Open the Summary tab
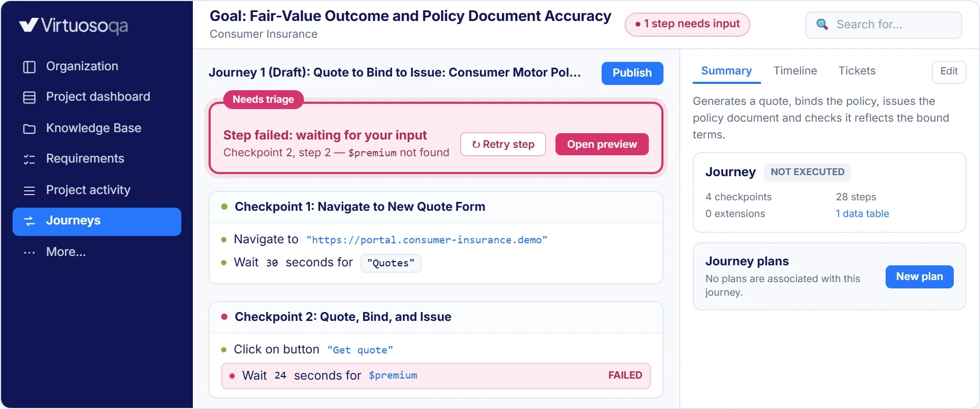 [x=726, y=71]
